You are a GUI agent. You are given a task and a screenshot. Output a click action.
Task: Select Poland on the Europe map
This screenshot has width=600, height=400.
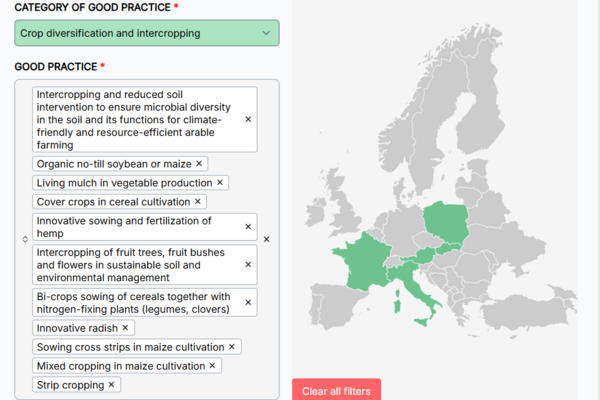[x=445, y=225]
